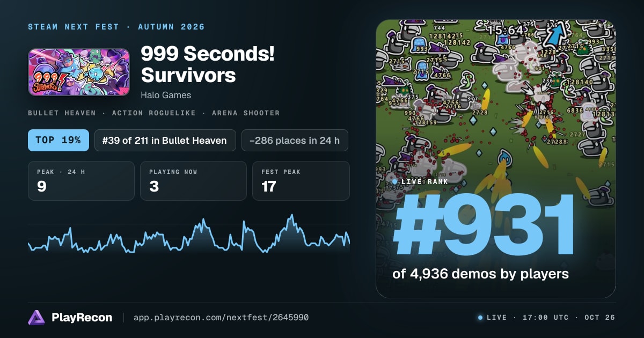The width and height of the screenshot is (644, 338).
Task: Click the BULLET HEAVEN genre tag
Action: click(x=62, y=113)
